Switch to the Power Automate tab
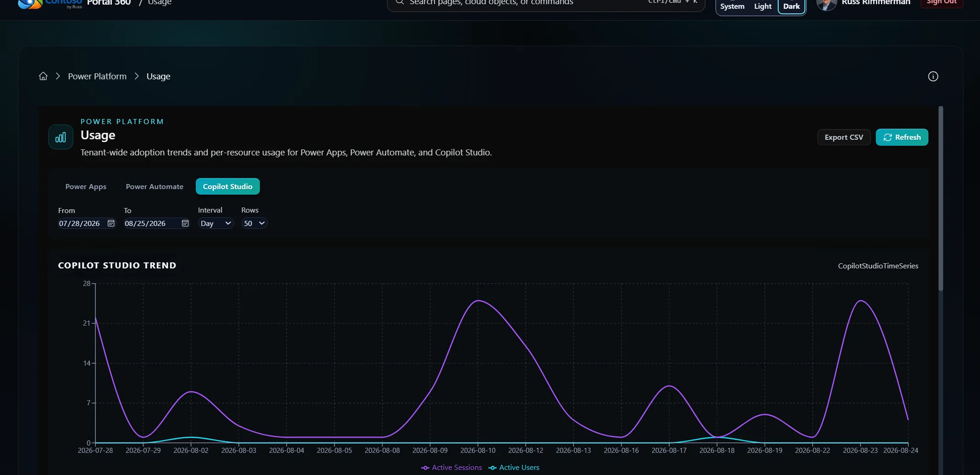980x475 pixels. [154, 186]
